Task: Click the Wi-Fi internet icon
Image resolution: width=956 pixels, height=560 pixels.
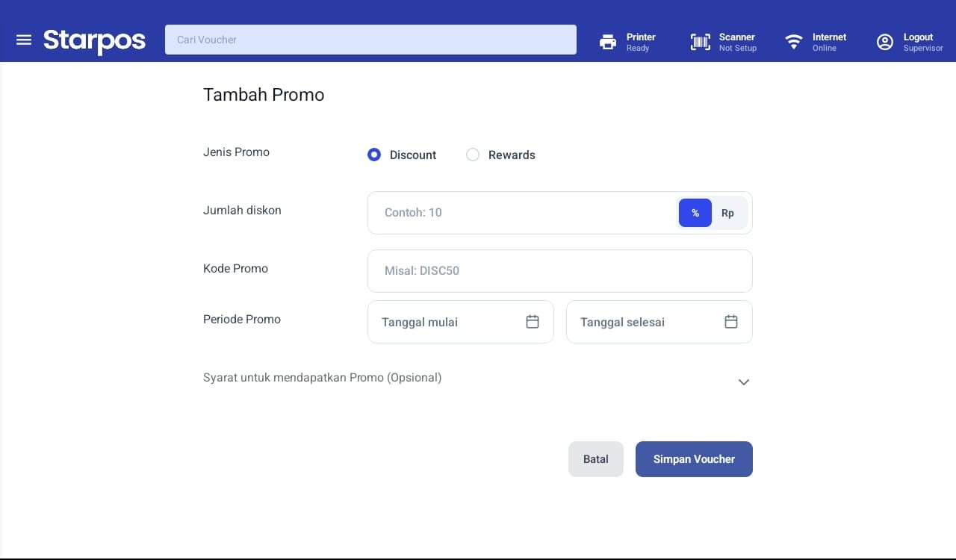Action: pos(793,42)
